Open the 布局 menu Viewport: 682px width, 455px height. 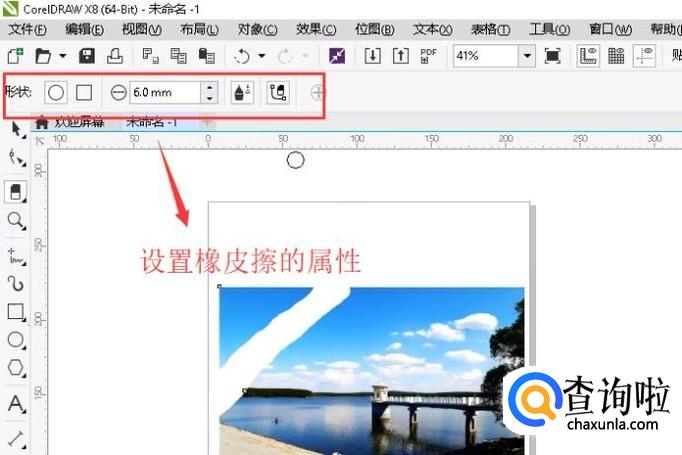[x=199, y=30]
